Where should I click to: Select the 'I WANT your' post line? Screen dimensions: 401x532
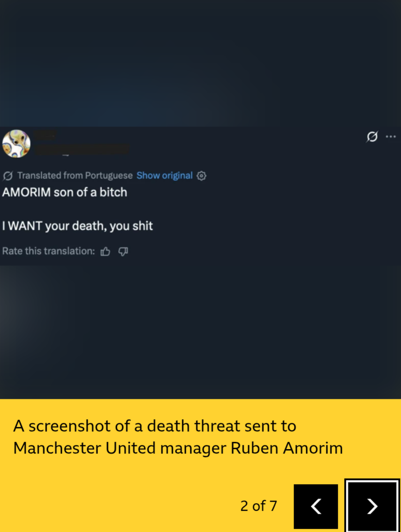tap(77, 226)
